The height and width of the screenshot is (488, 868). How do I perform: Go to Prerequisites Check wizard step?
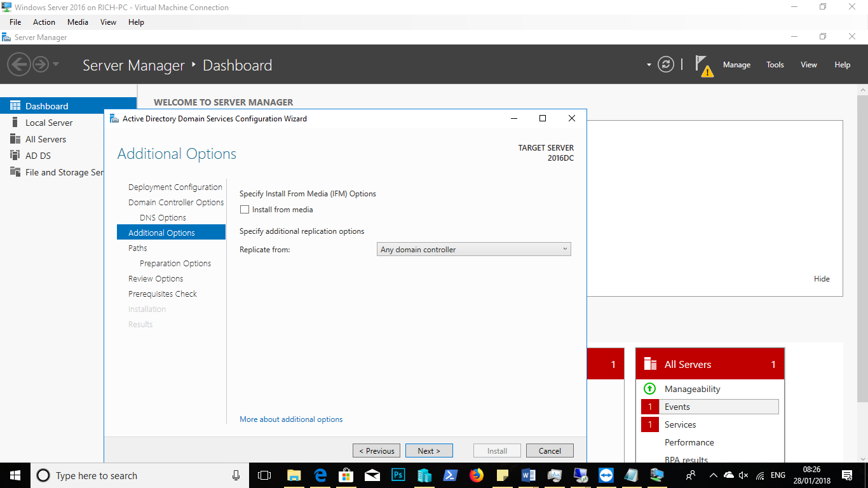click(x=163, y=294)
